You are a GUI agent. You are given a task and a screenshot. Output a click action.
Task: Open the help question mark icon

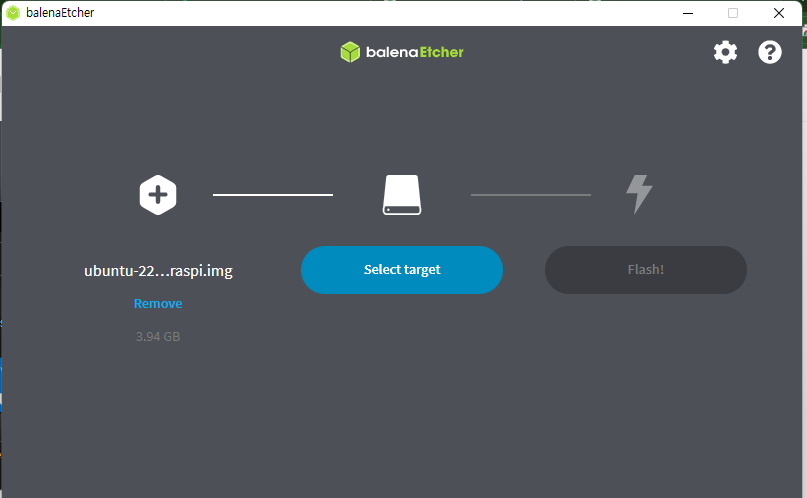(770, 52)
